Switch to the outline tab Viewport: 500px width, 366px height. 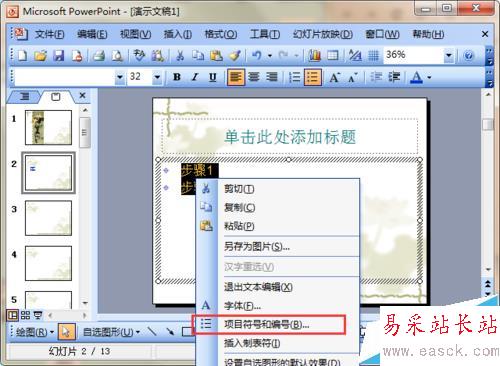[x=24, y=97]
